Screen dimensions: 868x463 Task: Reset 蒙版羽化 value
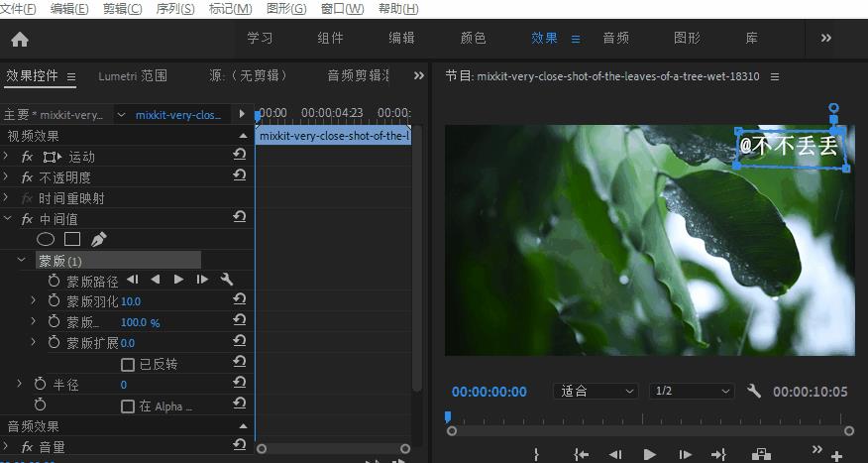[x=239, y=299]
